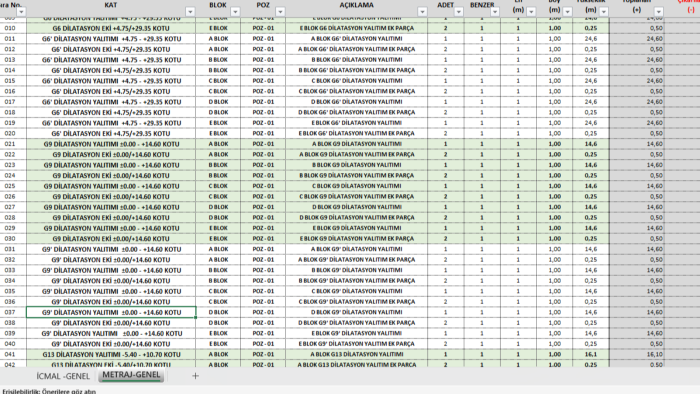Select the Toplanan cell in row 033
The height and width of the screenshot is (394, 700).
[637, 270]
